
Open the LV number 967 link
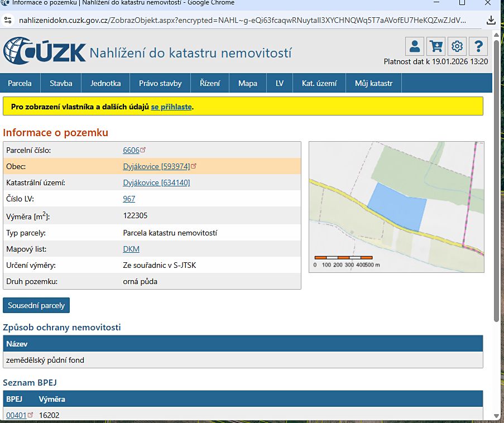coord(129,199)
